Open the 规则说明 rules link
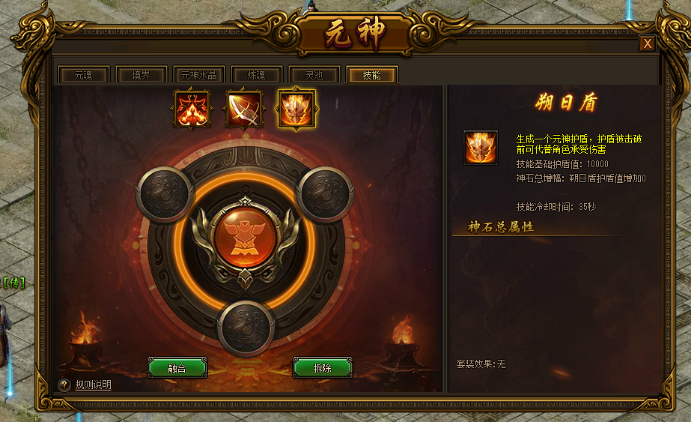Screen dimensions: 691x422 point(93,385)
